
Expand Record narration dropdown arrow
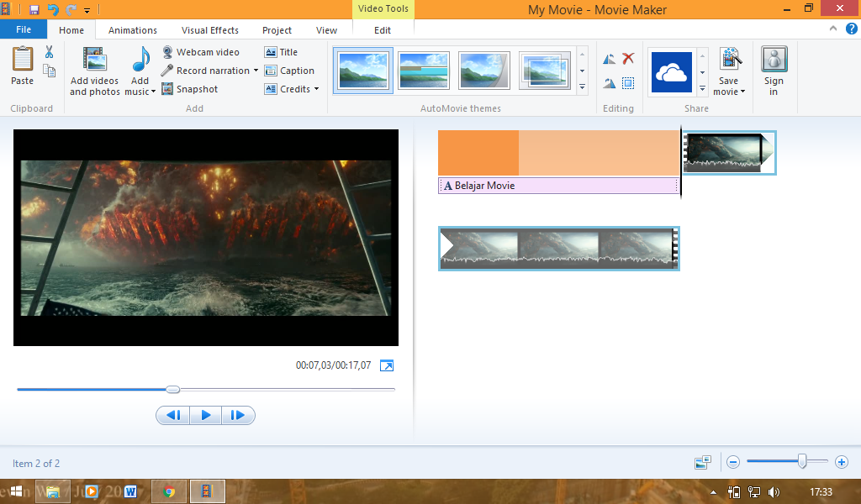pyautogui.click(x=256, y=71)
